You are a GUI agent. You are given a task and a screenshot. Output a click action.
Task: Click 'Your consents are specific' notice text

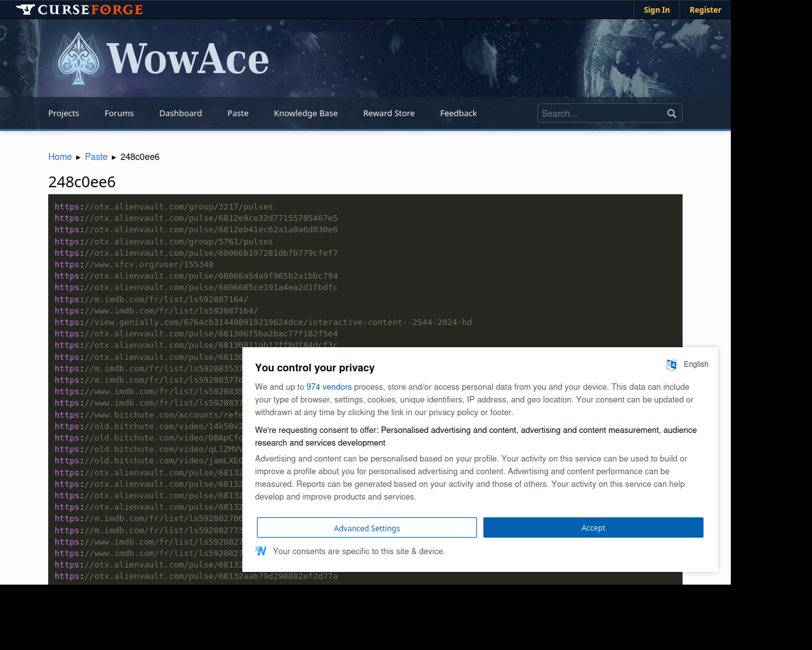359,552
